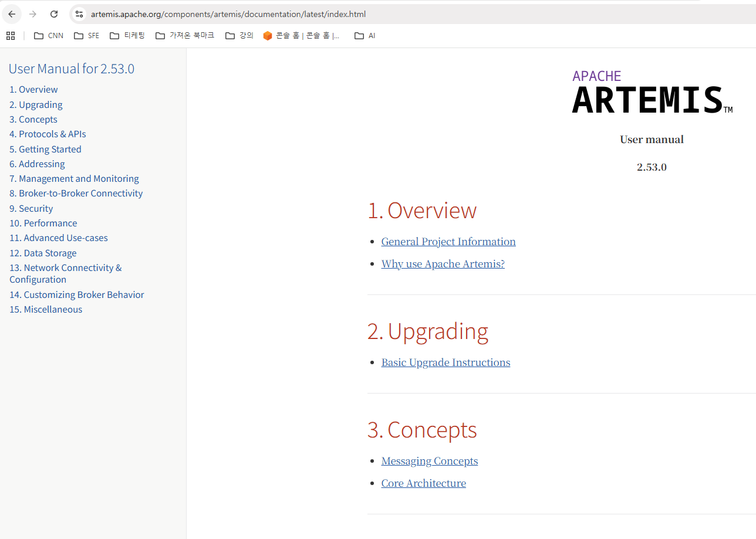The width and height of the screenshot is (756, 539).
Task: Go to 11. Advanced Use-cases in sidebar
Action: 59,238
